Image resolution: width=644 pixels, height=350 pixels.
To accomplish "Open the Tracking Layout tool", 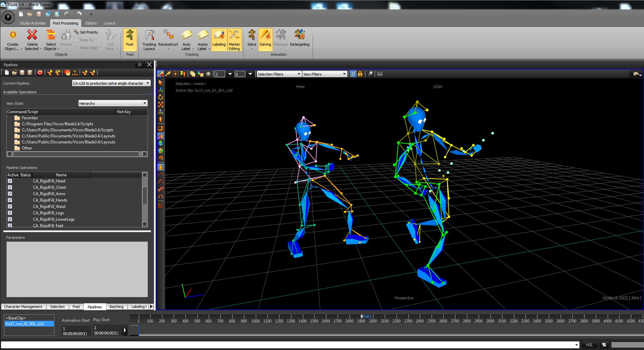I will point(149,39).
